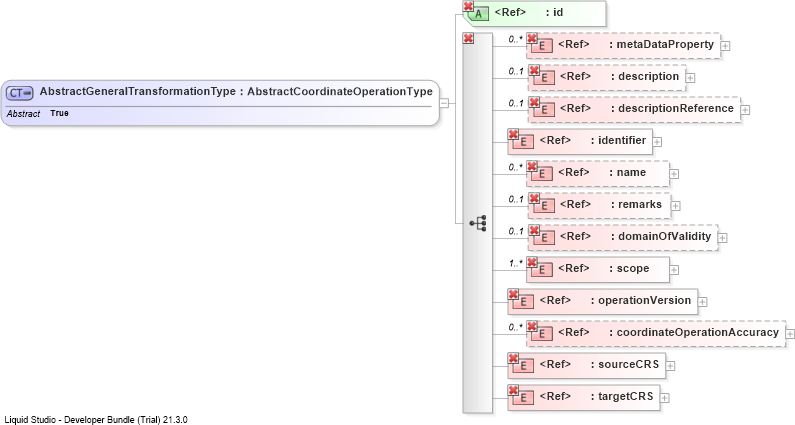Click the 1..* cardinality next to scope
795x425 pixels.
click(x=516, y=263)
